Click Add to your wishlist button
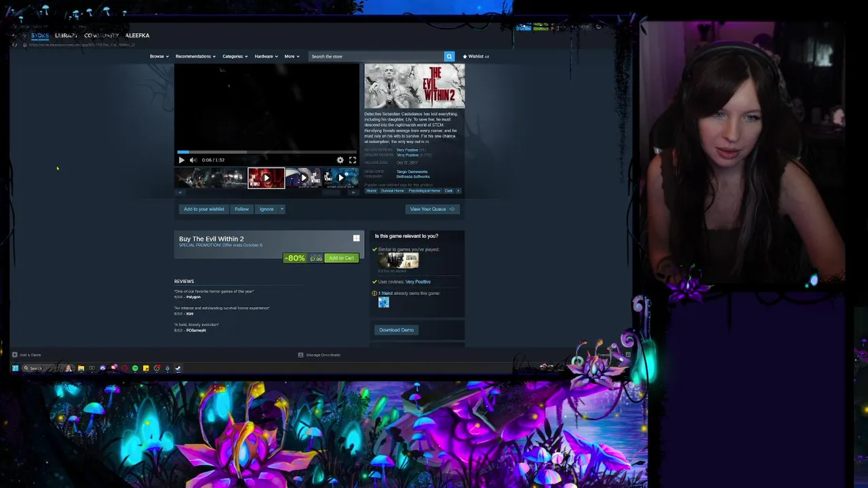This screenshot has height=488, width=868. click(x=203, y=209)
